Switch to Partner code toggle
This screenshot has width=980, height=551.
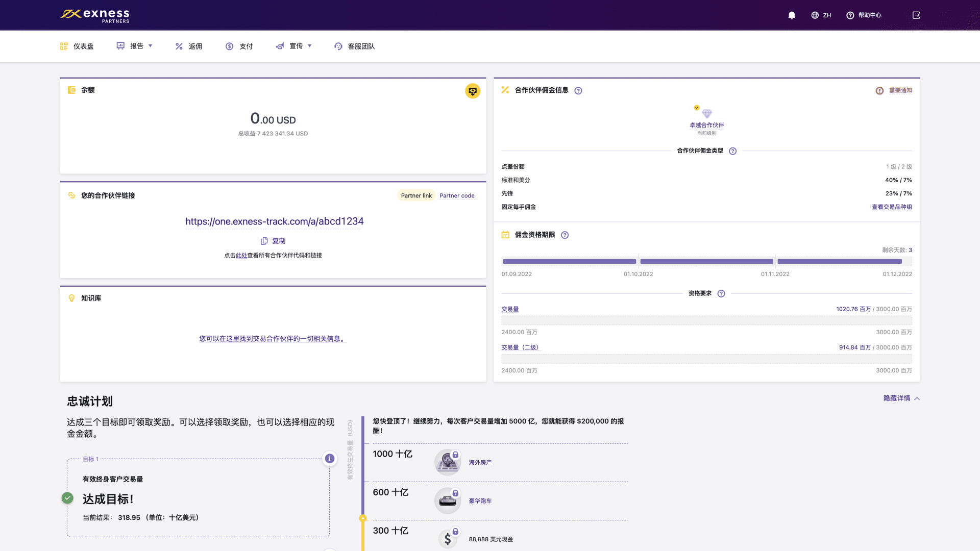457,196
